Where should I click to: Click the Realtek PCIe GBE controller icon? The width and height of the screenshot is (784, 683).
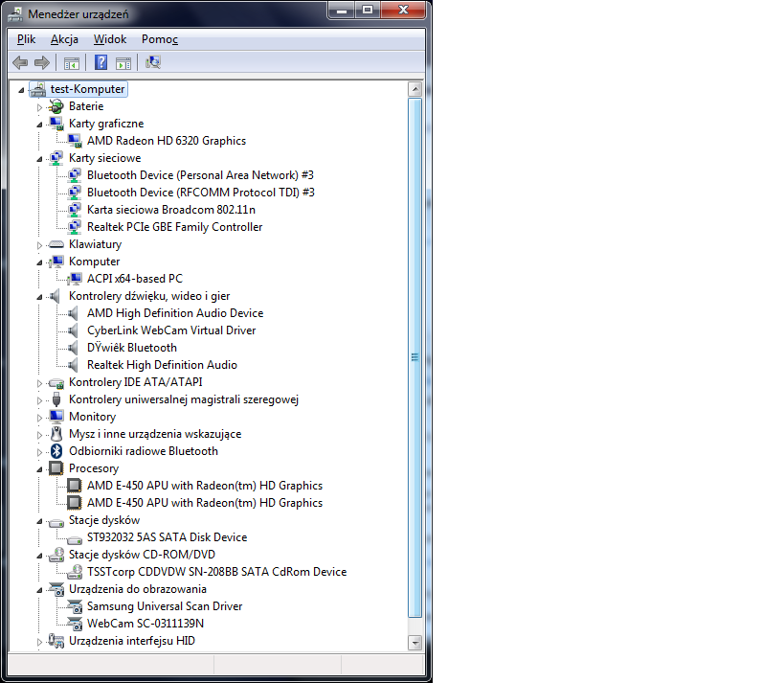(75, 227)
